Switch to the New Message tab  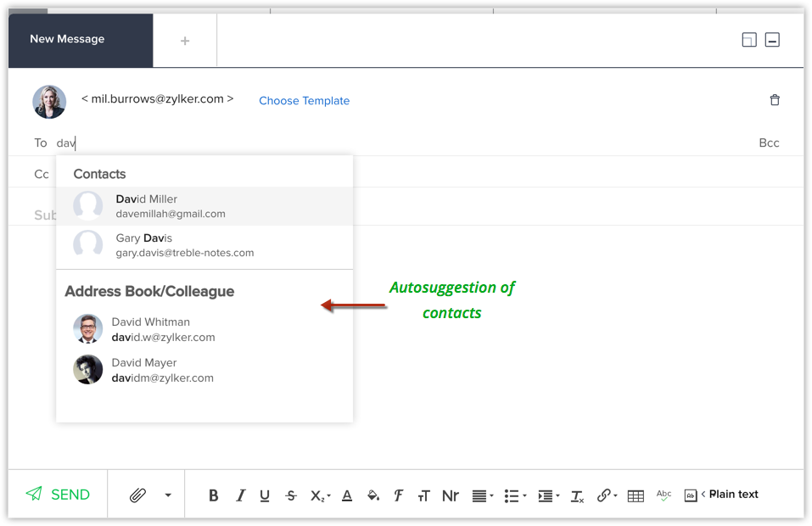coord(67,39)
